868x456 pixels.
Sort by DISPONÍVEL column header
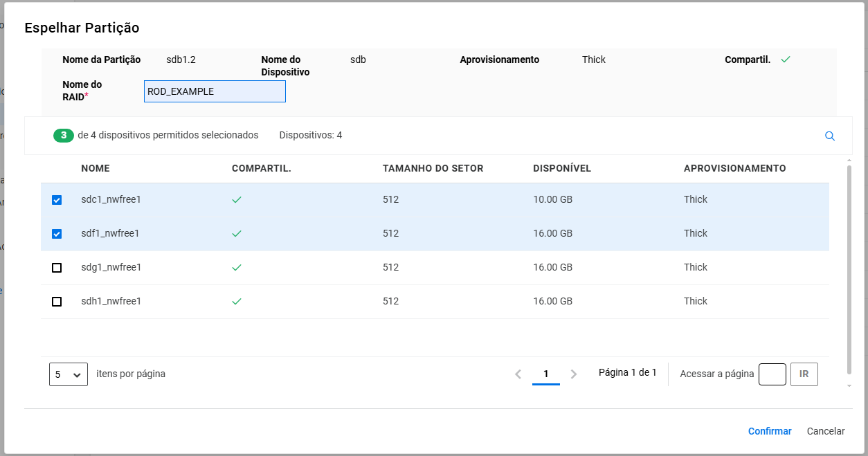pos(561,168)
